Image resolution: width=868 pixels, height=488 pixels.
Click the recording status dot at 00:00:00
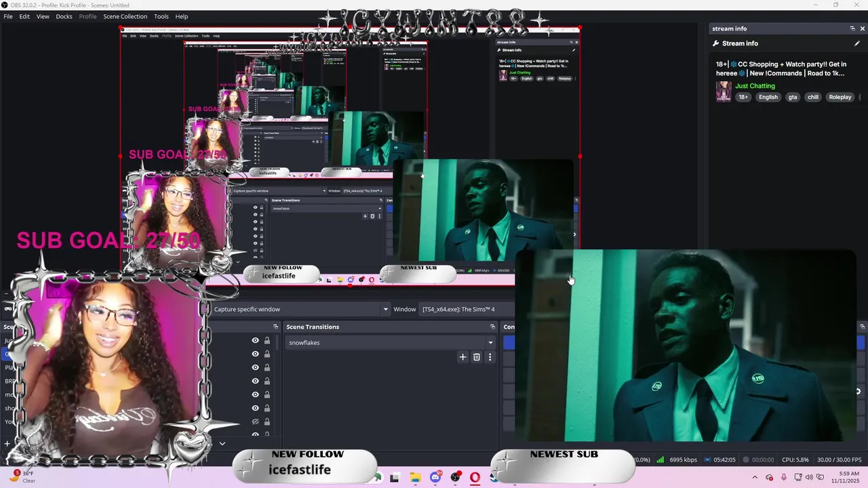[745, 460]
